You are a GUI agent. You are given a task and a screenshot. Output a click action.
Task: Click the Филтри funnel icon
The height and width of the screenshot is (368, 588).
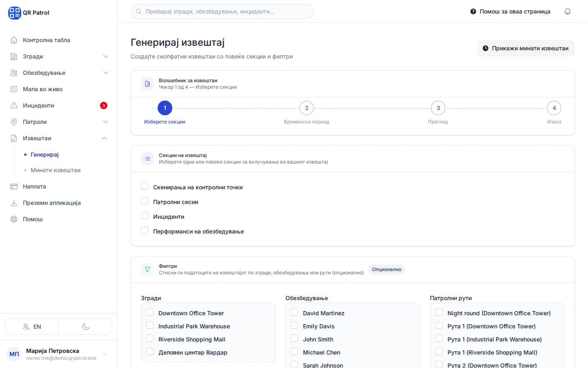(147, 269)
